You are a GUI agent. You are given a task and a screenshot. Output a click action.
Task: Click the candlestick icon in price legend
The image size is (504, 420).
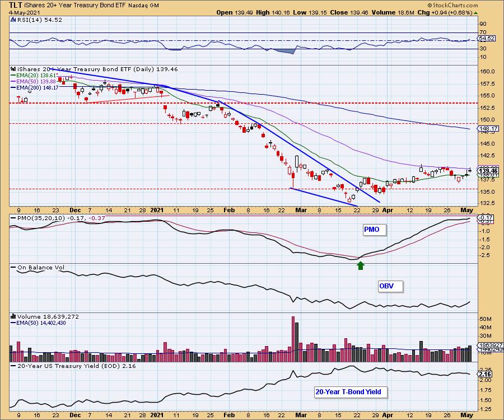13,69
